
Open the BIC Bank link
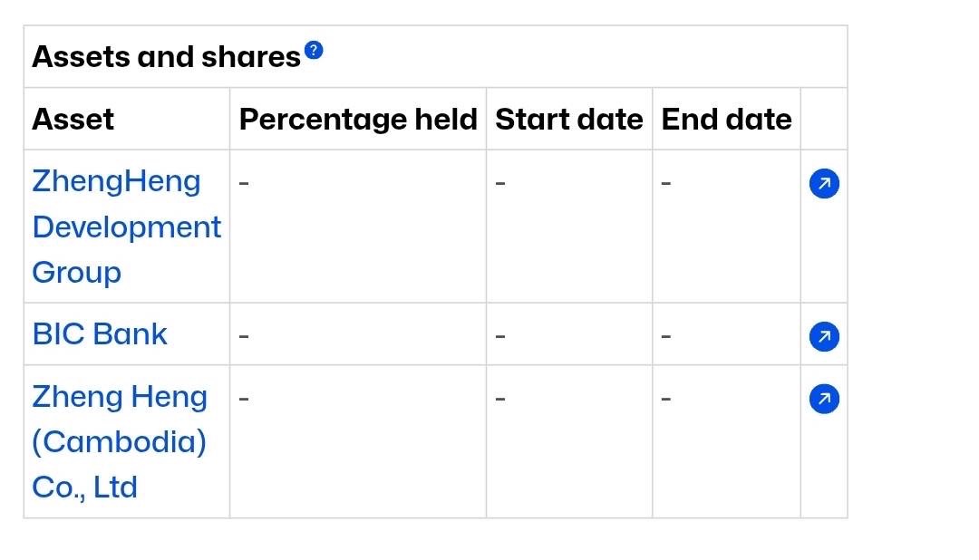(x=100, y=333)
